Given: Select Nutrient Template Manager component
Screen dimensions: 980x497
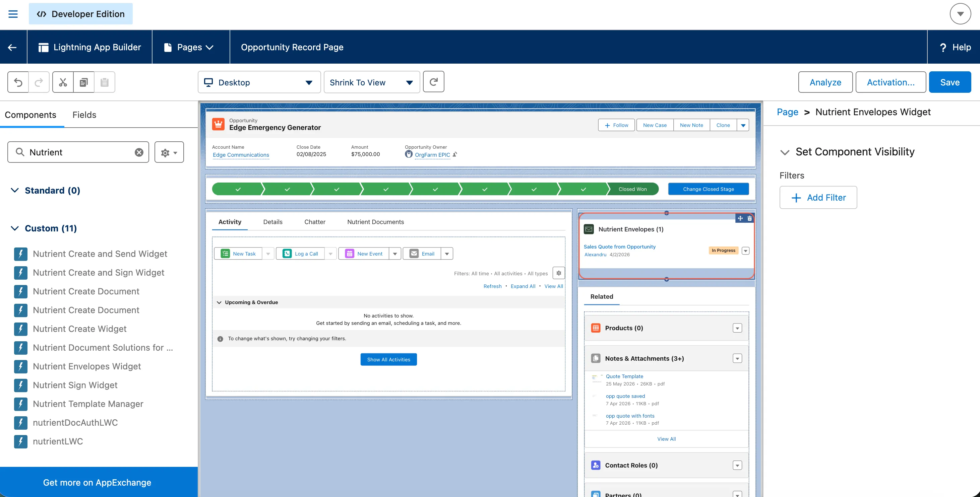Looking at the screenshot, I should pyautogui.click(x=88, y=404).
